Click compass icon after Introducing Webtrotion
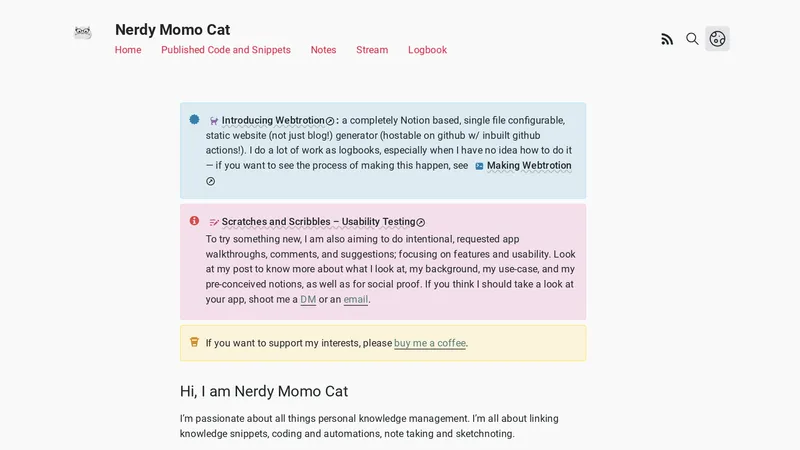This screenshot has width=800, height=450. point(330,121)
